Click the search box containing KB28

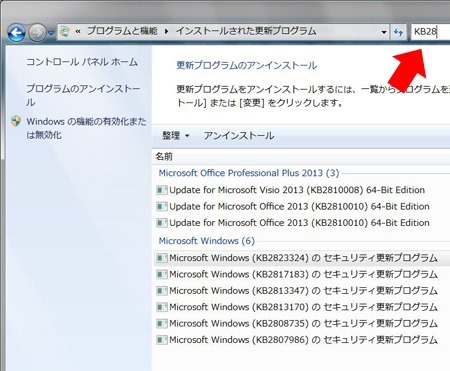(x=430, y=32)
